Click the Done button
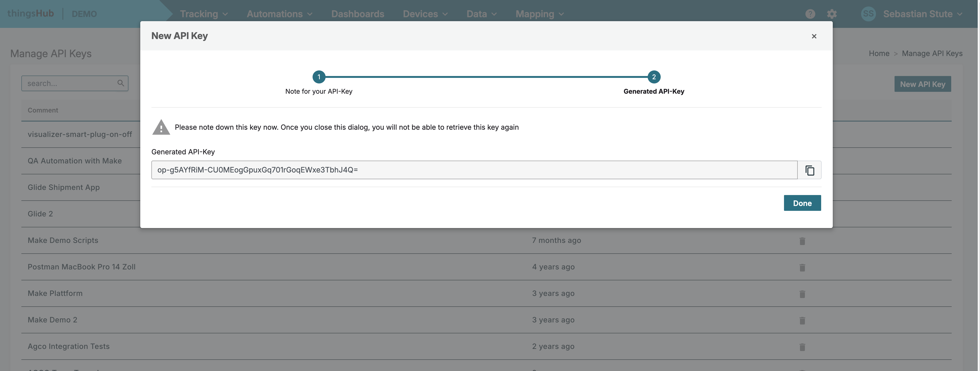 coord(802,203)
